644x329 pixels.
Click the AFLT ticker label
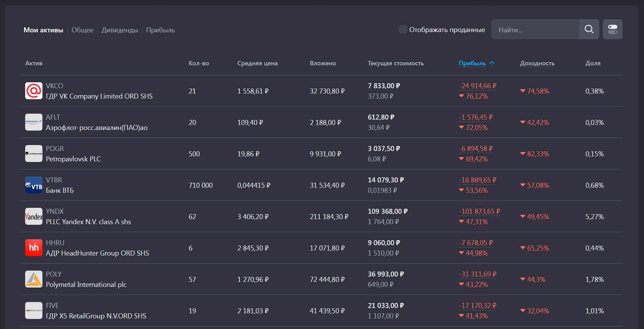[53, 117]
